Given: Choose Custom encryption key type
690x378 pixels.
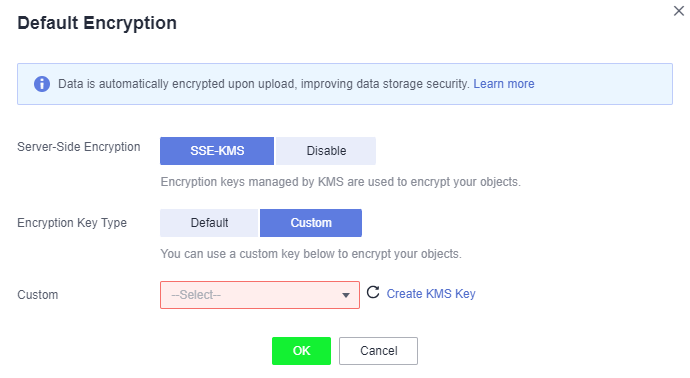Looking at the screenshot, I should click(x=311, y=223).
